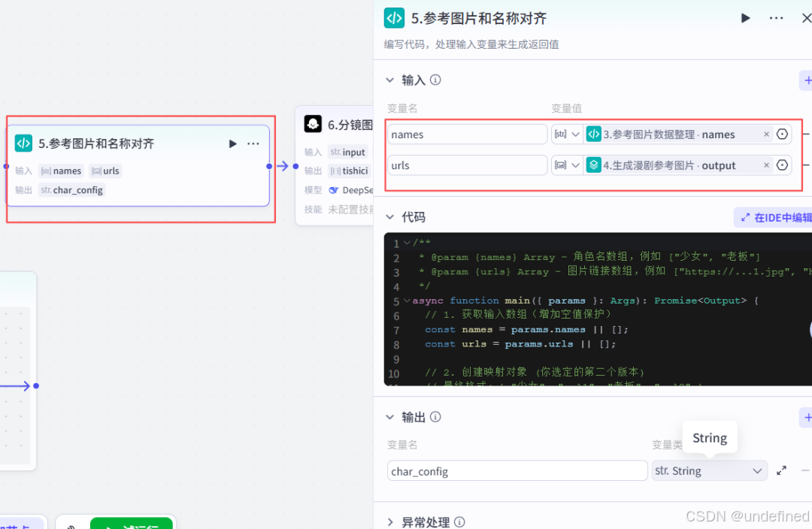
Task: Open the settings gear beside urls variable value
Action: (x=782, y=165)
